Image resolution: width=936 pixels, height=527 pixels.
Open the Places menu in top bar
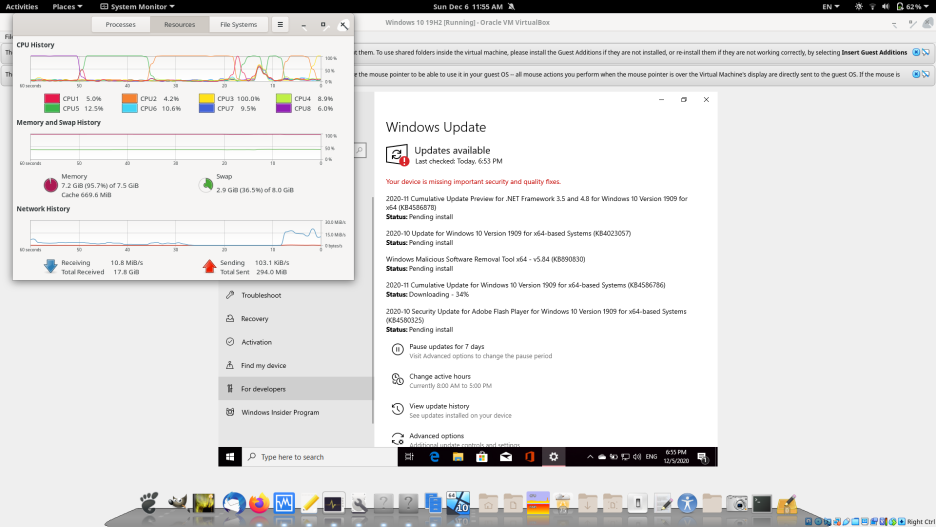tap(67, 7)
